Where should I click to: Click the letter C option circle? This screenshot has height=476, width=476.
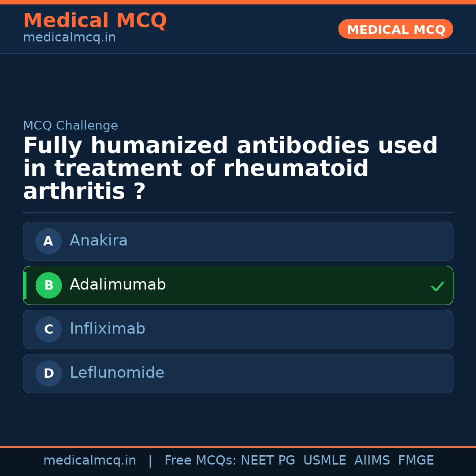click(48, 329)
